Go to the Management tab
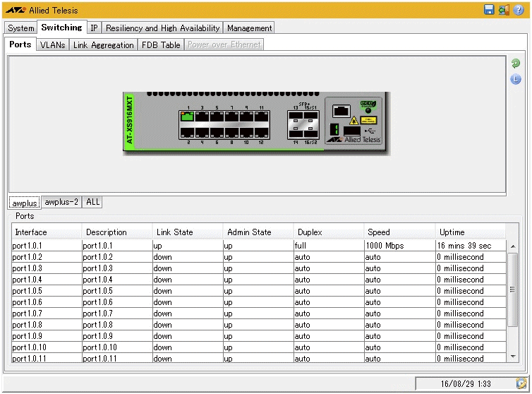 point(250,28)
